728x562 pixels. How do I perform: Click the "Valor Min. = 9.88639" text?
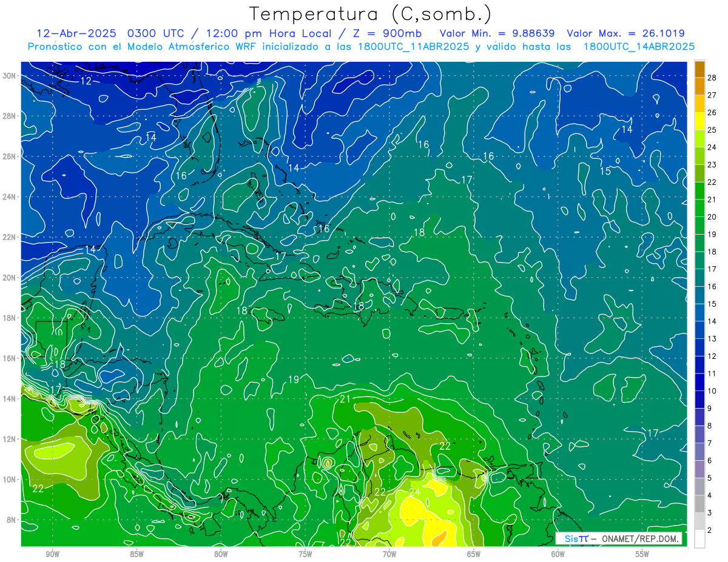497,33
